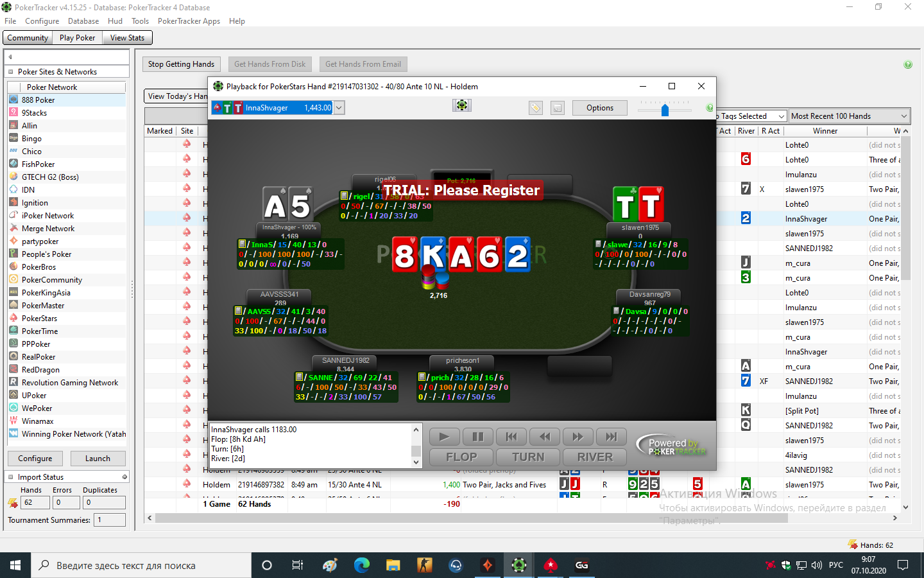Screen dimensions: 924x578
Task: Open PokerStars app in Windows taskbar
Action: tap(550, 565)
